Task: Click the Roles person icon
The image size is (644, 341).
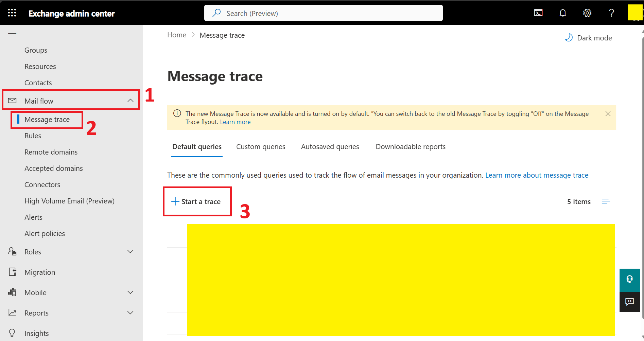Action: tap(12, 251)
